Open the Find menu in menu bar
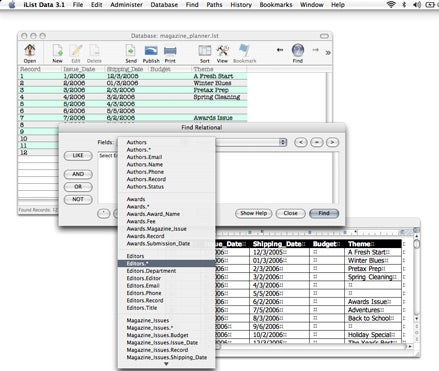439x371 pixels. [192, 5]
